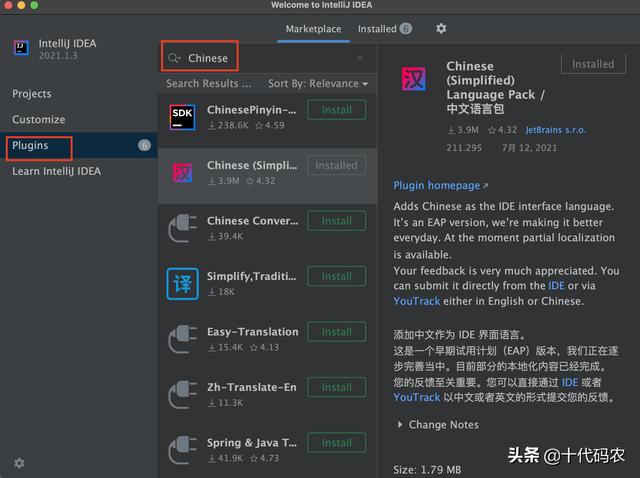
Task: Click the Size: 1.79 MB text
Action: click(427, 470)
